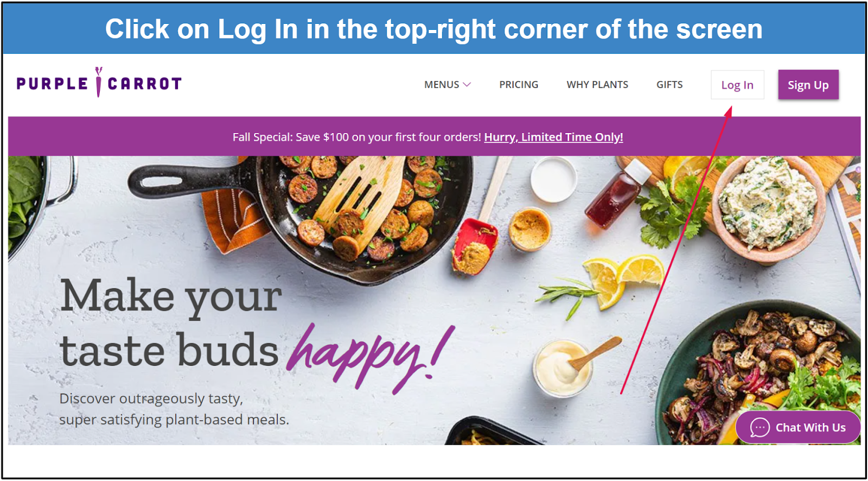Click the chat bubble icon
868x481 pixels.
pyautogui.click(x=759, y=428)
